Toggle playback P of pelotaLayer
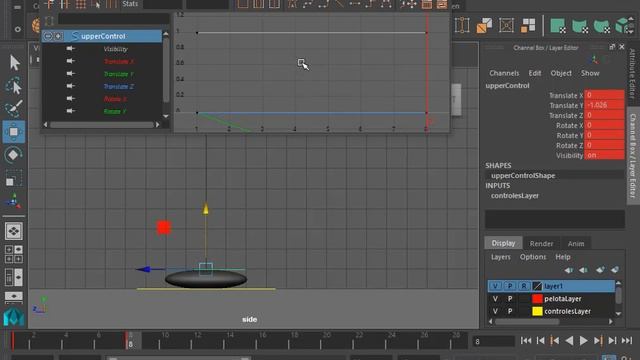640x360 pixels. pos(510,299)
